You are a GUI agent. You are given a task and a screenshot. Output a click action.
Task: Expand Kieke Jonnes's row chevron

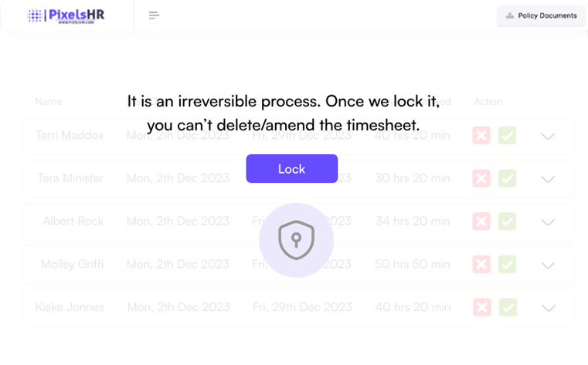pyautogui.click(x=548, y=308)
